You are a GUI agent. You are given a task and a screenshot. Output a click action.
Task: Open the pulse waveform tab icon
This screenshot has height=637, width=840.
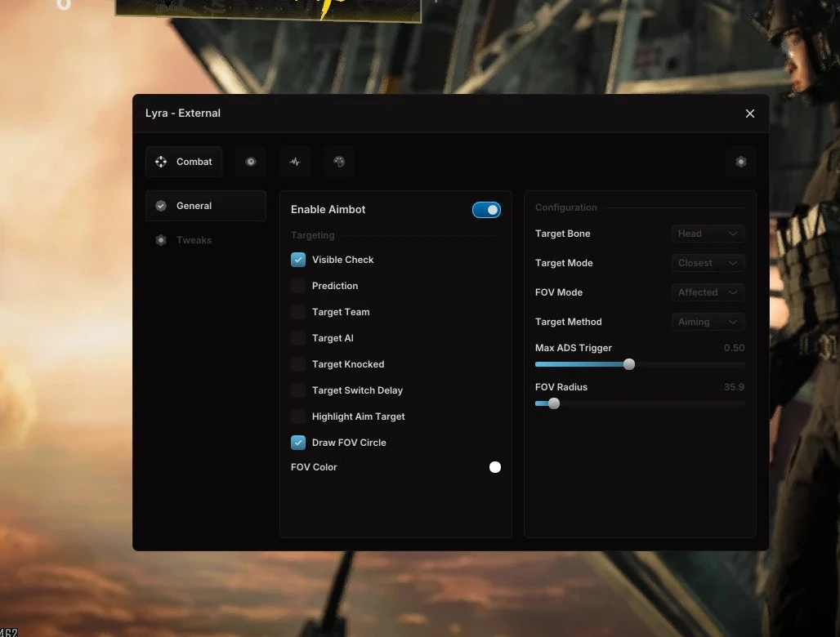coord(295,162)
